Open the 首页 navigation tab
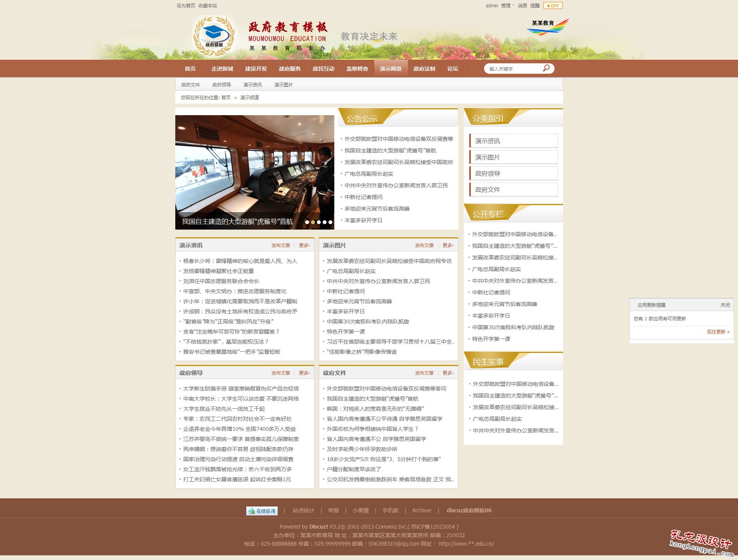 pyautogui.click(x=190, y=69)
